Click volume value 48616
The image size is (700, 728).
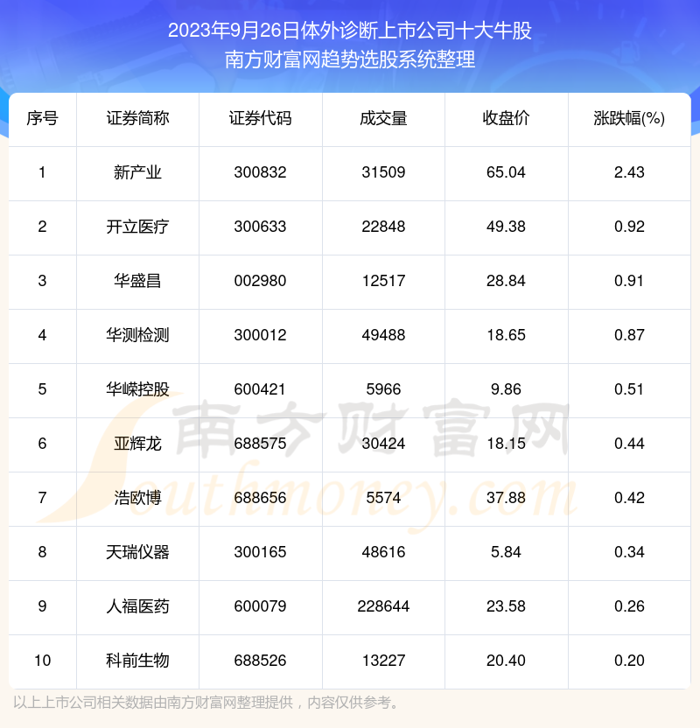(383, 552)
